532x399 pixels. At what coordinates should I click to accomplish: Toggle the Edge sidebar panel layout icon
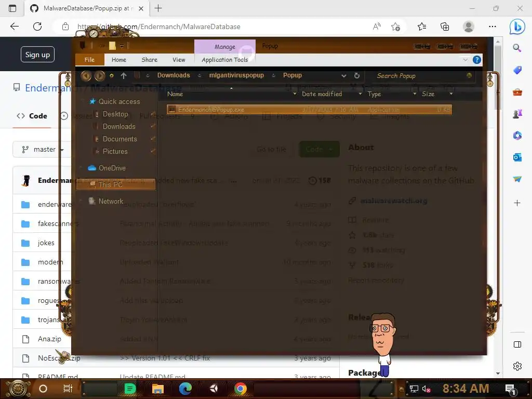point(517,345)
